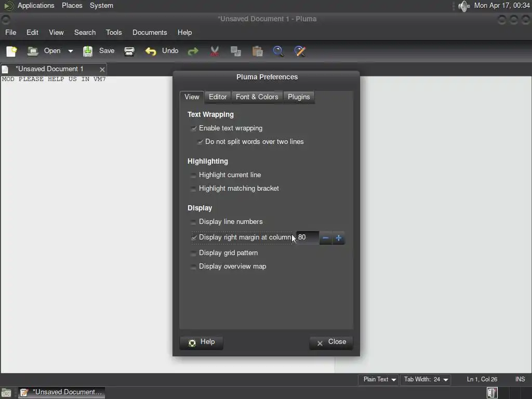
Task: Click the Cut scissors icon
Action: click(215, 51)
